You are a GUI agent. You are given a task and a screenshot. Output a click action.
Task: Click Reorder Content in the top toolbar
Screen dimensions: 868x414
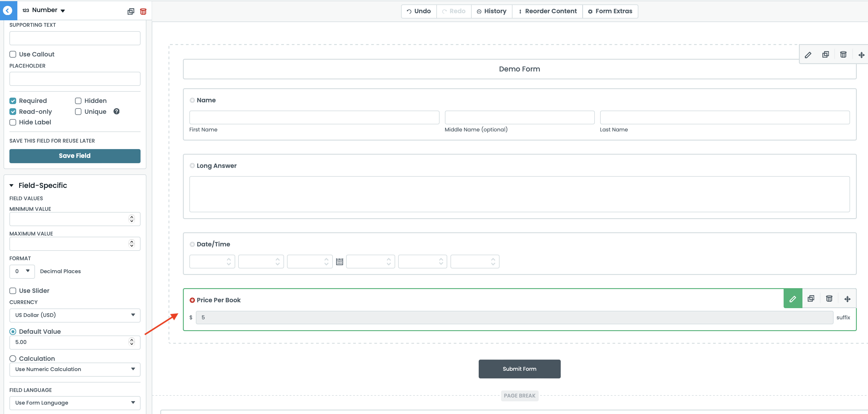(x=547, y=11)
